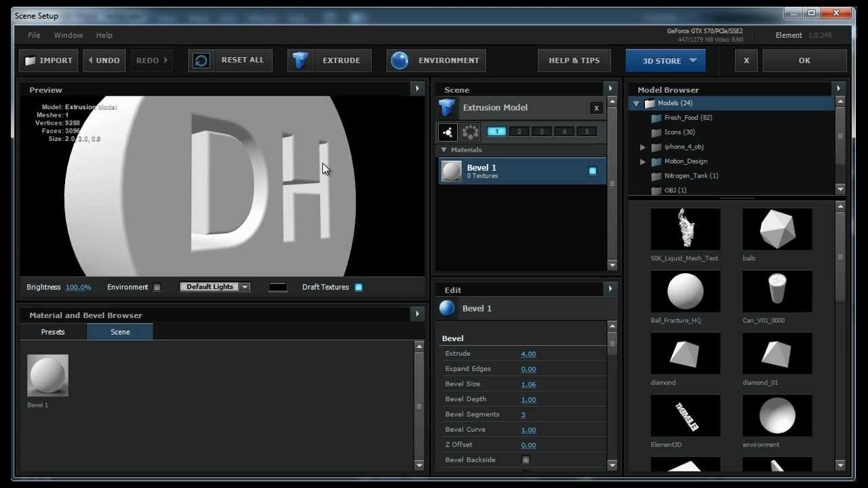Select the 50K_Liquid_Mesh_Test model thumbnail
This screenshot has height=488, width=868.
click(x=685, y=229)
